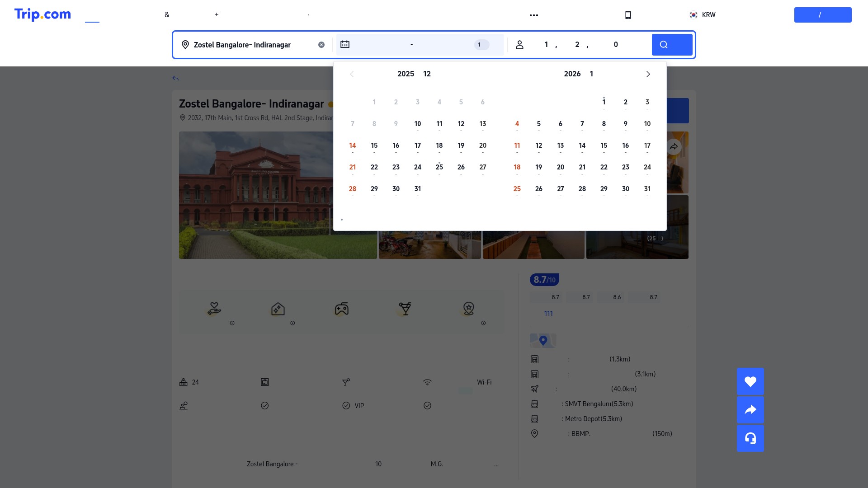This screenshot has width=868, height=488.
Task: Open the map pin thumbnail
Action: click(x=543, y=341)
